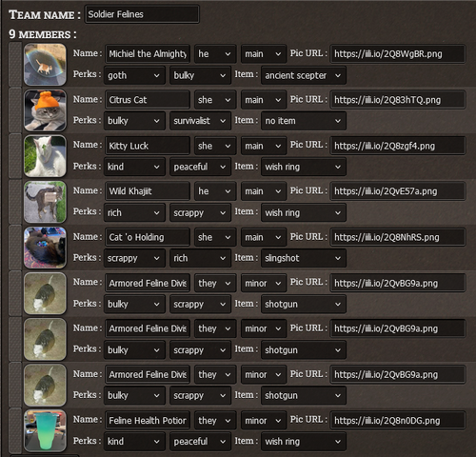Image resolution: width=476 pixels, height=457 pixels.
Task: Grab the drag handle beside Cat 'o Holding
Action: coord(15,248)
